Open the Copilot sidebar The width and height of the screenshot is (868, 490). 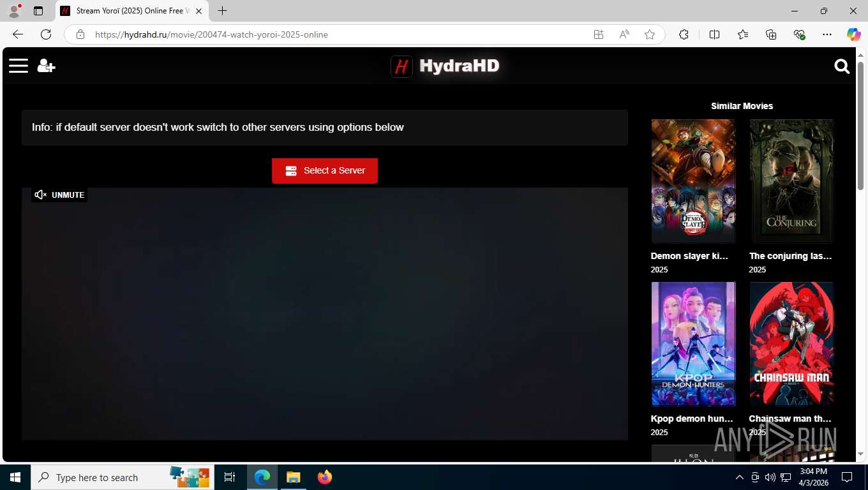[x=854, y=34]
